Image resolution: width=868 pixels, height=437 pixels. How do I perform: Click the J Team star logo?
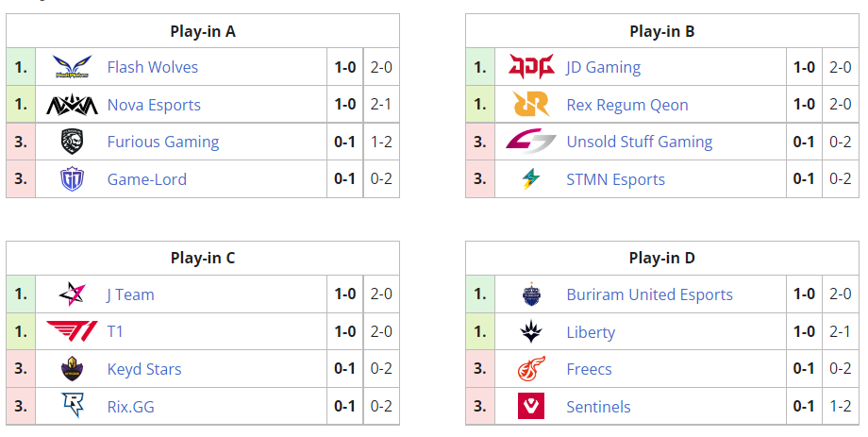73,294
